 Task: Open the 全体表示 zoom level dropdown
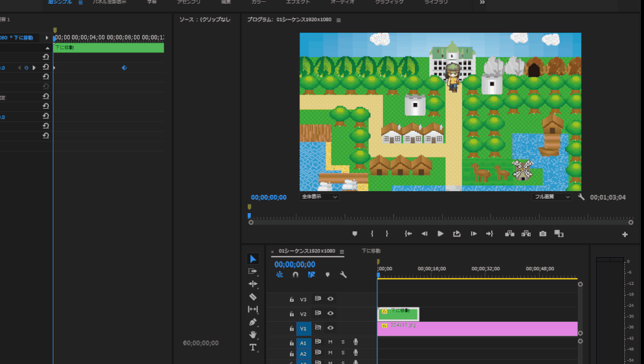319,197
